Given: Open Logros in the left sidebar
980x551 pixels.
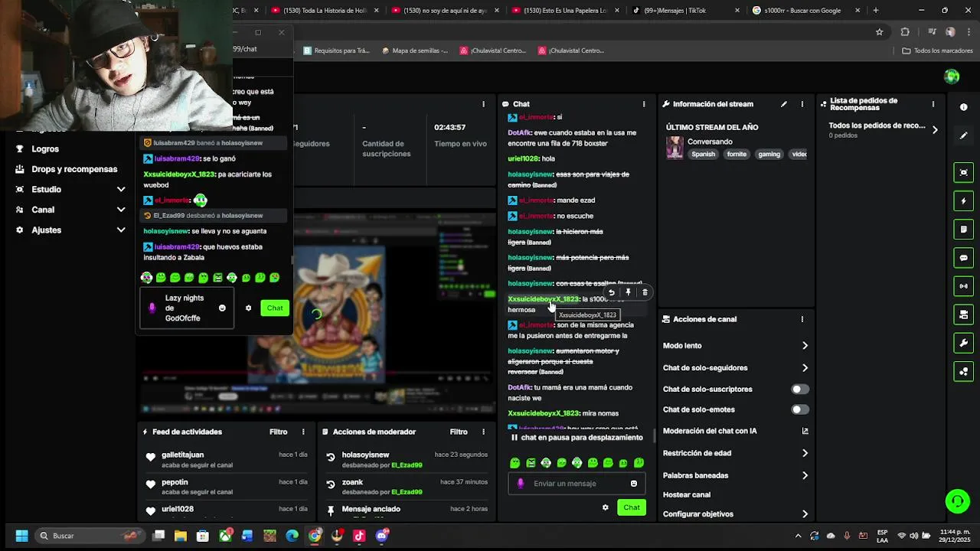Looking at the screenshot, I should pos(45,149).
